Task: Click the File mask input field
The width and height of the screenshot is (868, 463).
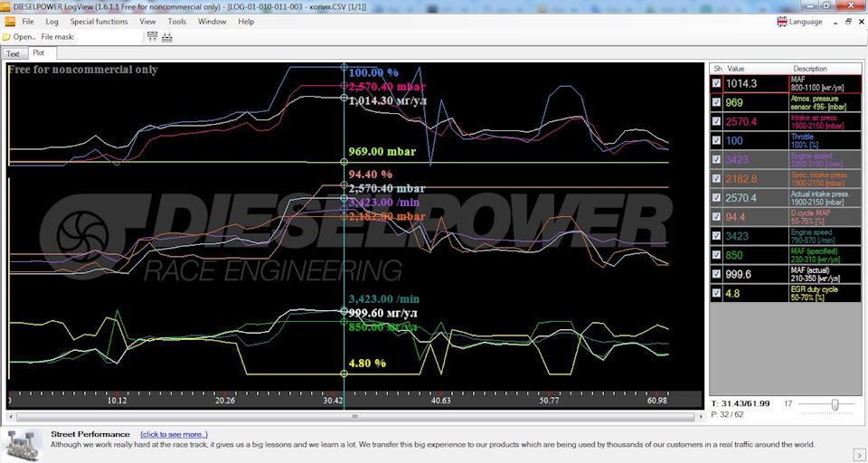Action: pyautogui.click(x=108, y=37)
